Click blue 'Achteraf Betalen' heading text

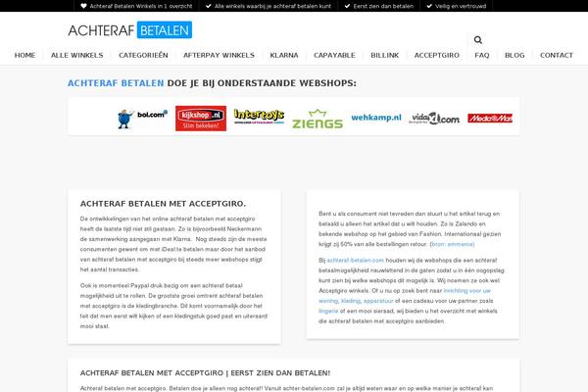pyautogui.click(x=116, y=83)
